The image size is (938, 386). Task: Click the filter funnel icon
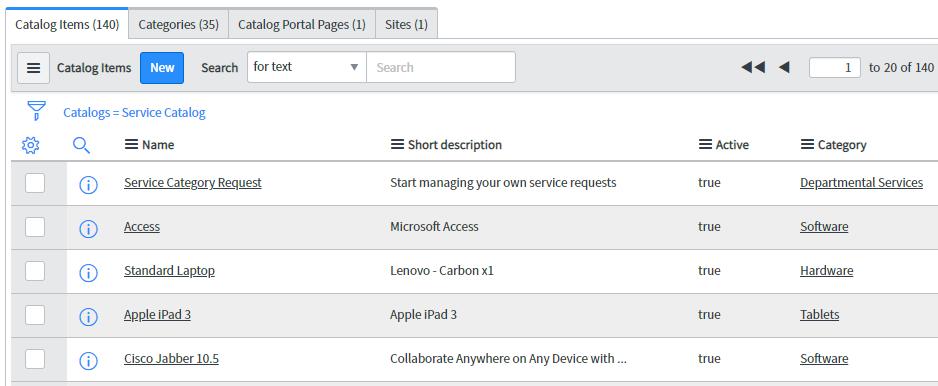coord(36,111)
